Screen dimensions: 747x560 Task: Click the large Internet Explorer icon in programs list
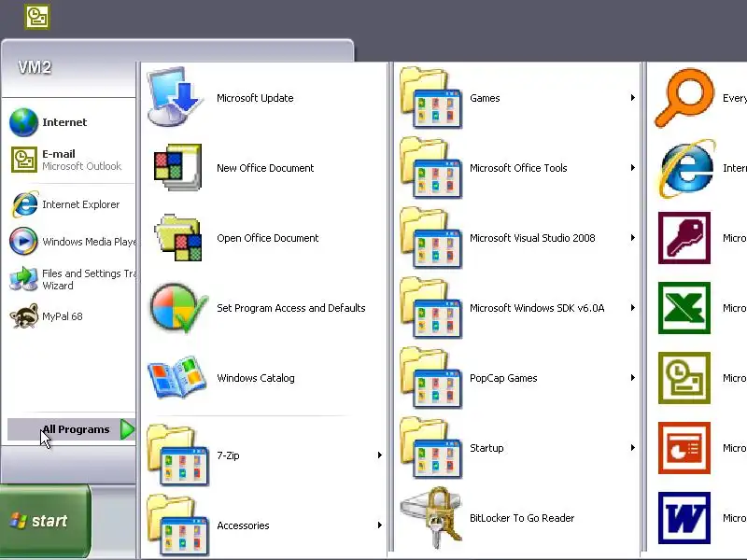pyautogui.click(x=686, y=168)
